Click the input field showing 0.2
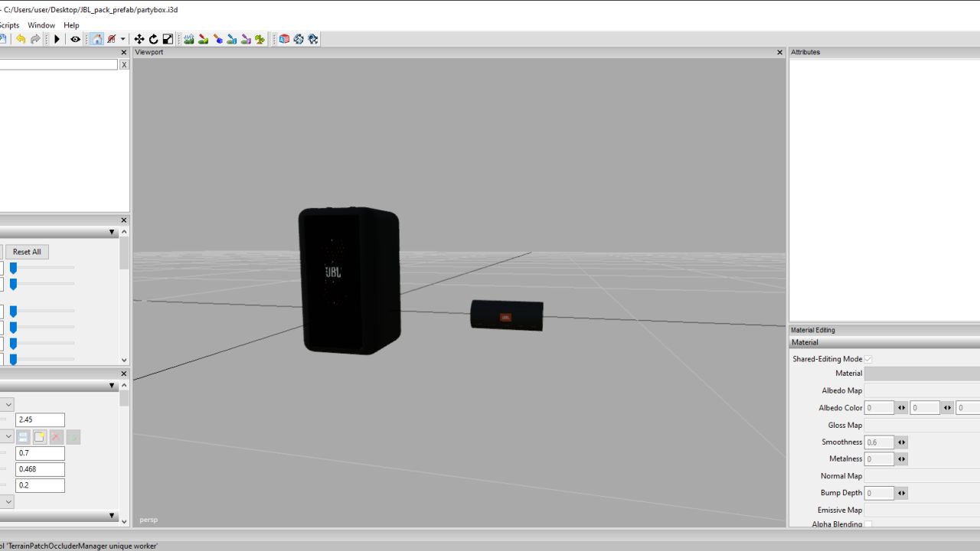Image resolution: width=980 pixels, height=551 pixels. coord(41,485)
